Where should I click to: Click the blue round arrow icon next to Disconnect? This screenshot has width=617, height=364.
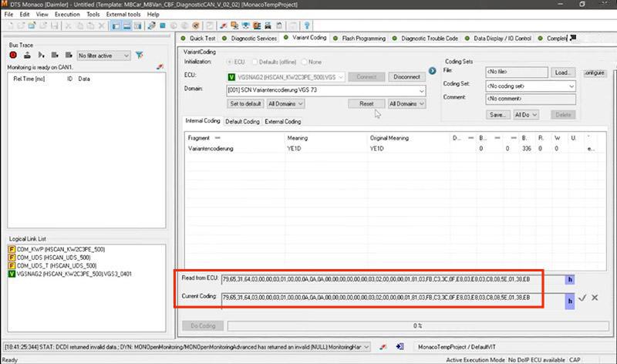pyautogui.click(x=432, y=71)
